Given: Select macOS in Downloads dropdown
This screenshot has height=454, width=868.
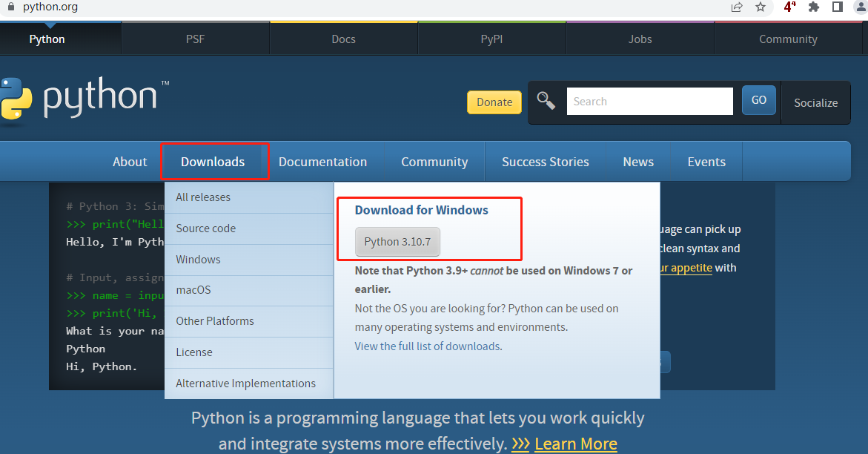Looking at the screenshot, I should click(x=248, y=290).
